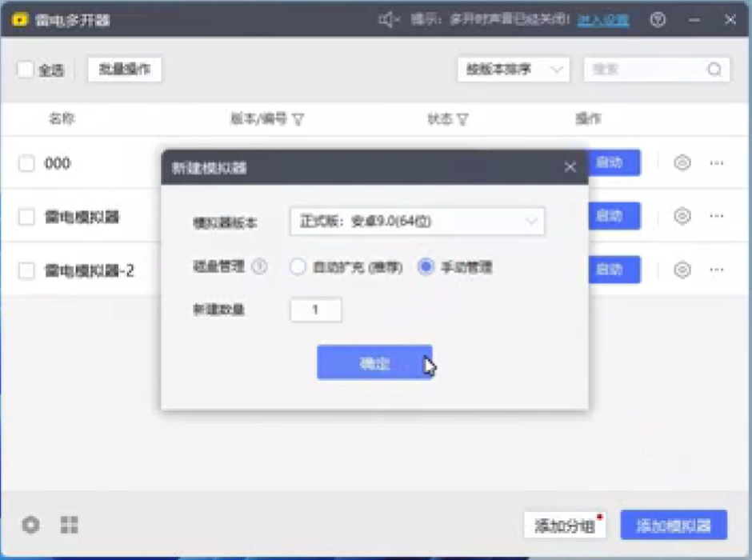Click the 磁盘管理 help question icon
752x560 pixels.
[259, 266]
